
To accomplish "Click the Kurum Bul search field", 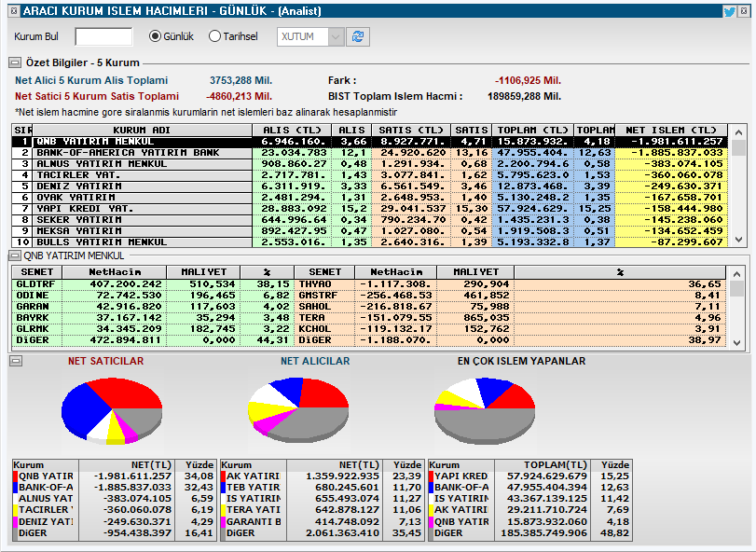I will pos(103,36).
